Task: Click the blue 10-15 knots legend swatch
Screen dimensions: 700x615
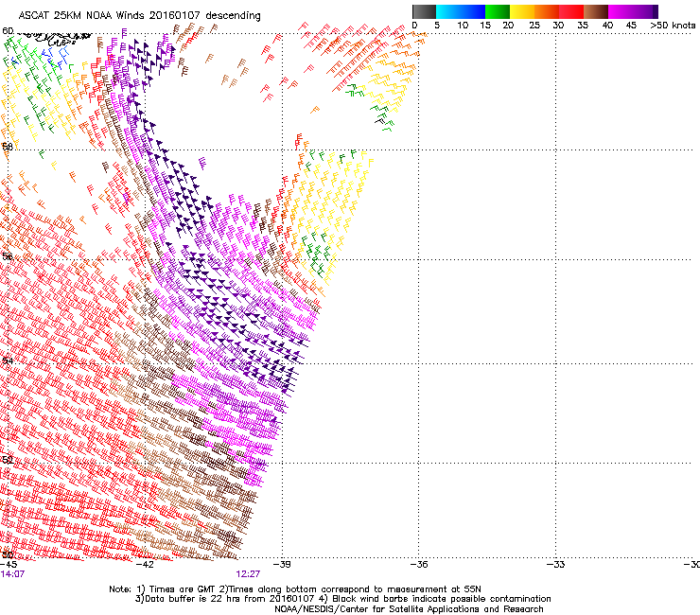Action: tap(473, 11)
